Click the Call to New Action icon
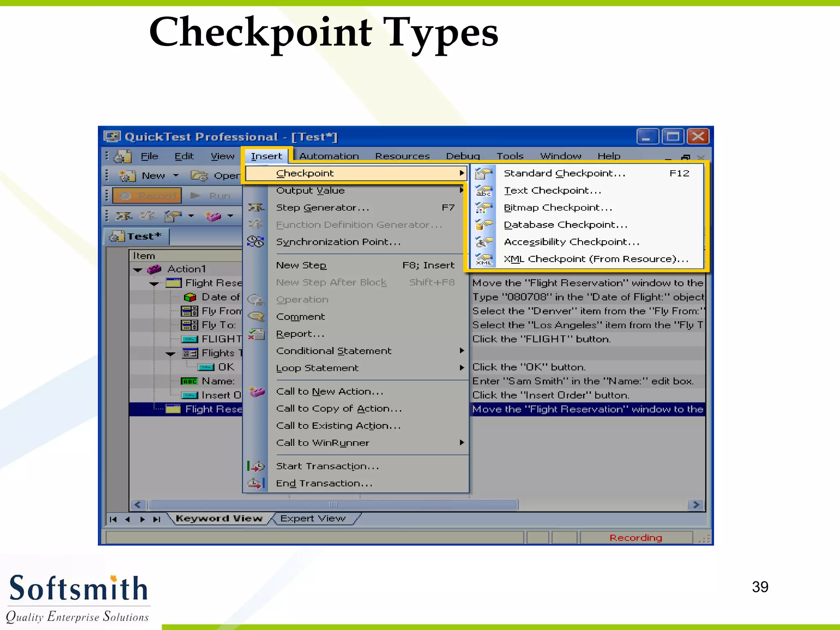Screen dimensions: 840x630 (x=257, y=391)
